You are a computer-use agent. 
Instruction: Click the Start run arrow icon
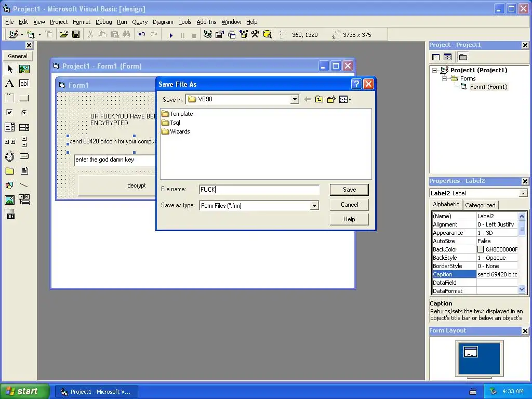tap(171, 35)
